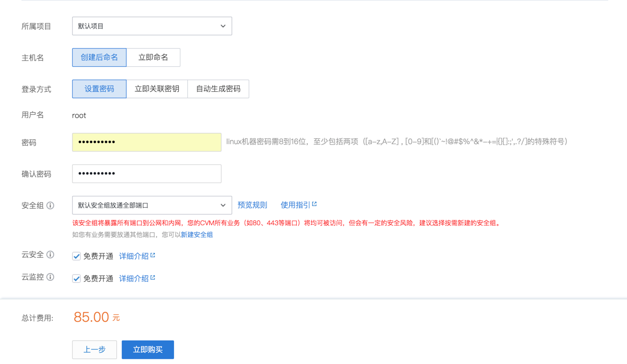
Task: Open the 安全组 dropdown 默认安全组放通全部端口
Action: [152, 205]
